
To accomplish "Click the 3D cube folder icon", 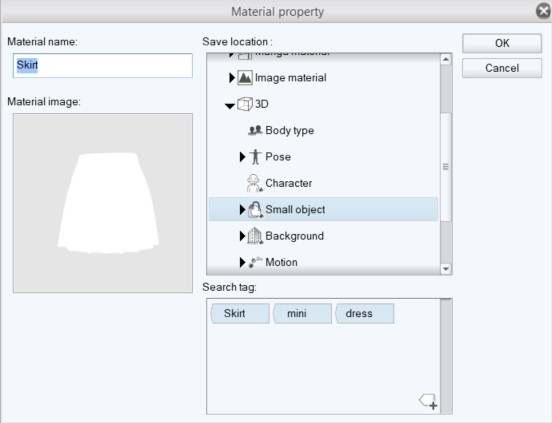I will [x=245, y=104].
